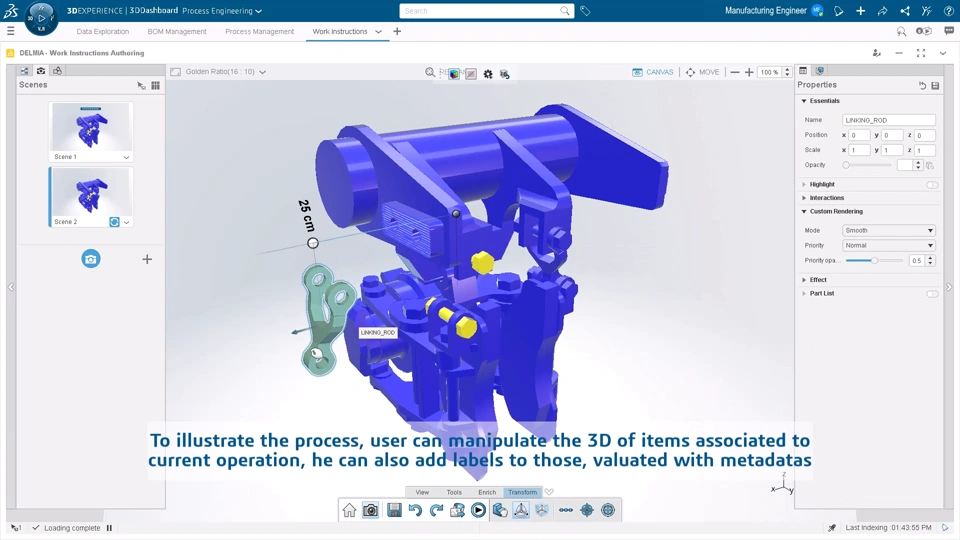960x540 pixels.
Task: Open the tag icon next to search
Action: pyautogui.click(x=585, y=11)
